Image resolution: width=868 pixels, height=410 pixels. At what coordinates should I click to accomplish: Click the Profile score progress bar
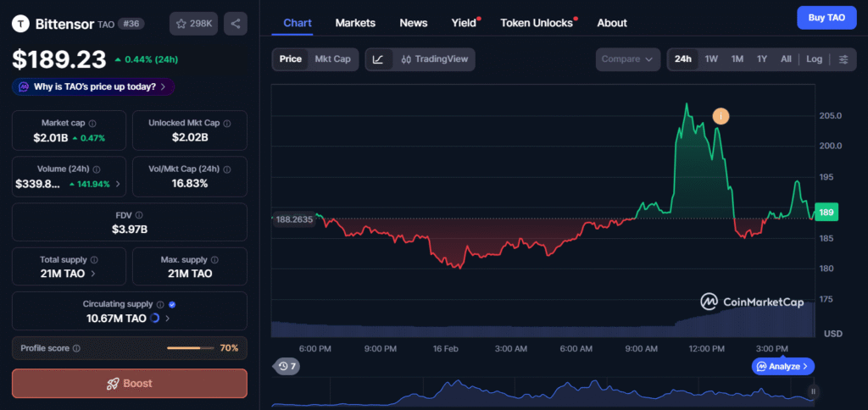(x=190, y=348)
